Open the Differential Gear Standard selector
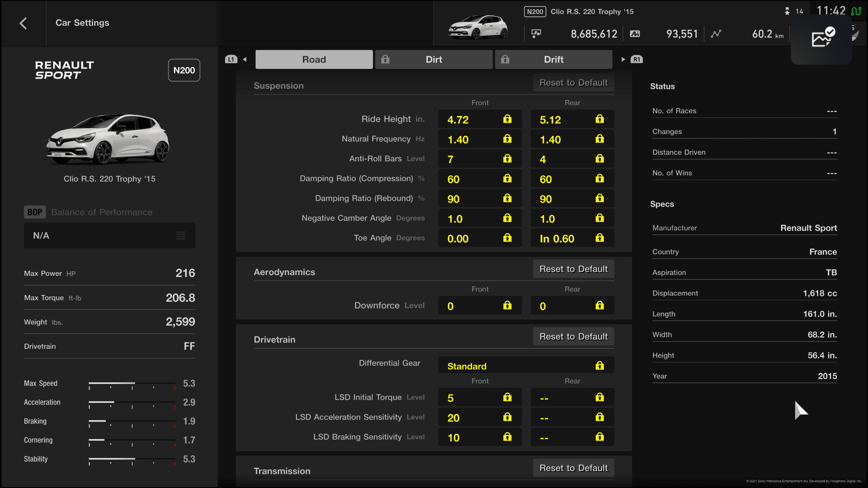Viewport: 868px width, 488px height. tap(526, 365)
